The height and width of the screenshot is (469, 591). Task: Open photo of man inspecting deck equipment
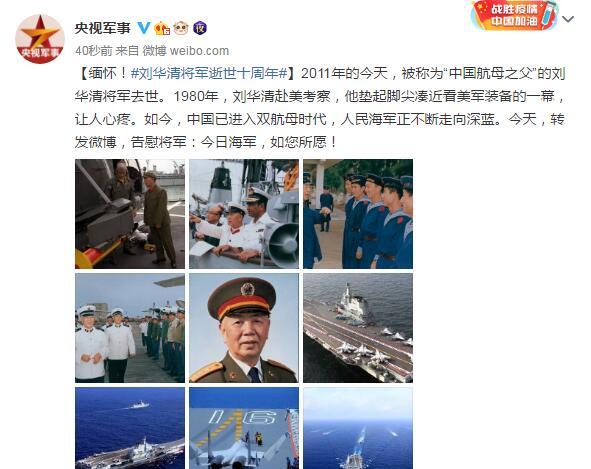[x=130, y=214]
